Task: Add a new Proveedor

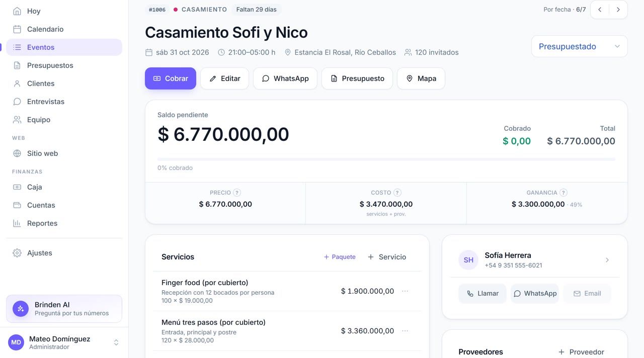Action: tap(581, 352)
